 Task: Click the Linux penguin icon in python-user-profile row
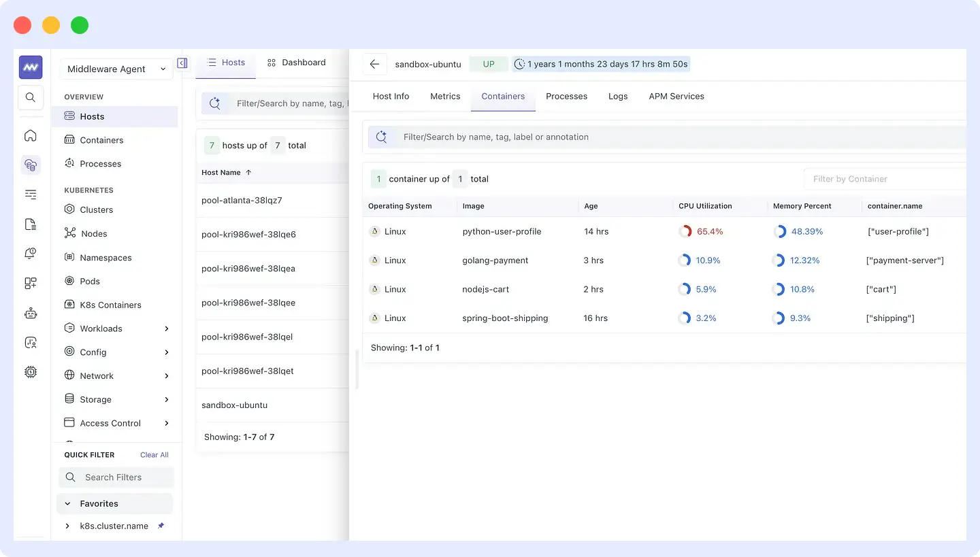[x=374, y=231]
